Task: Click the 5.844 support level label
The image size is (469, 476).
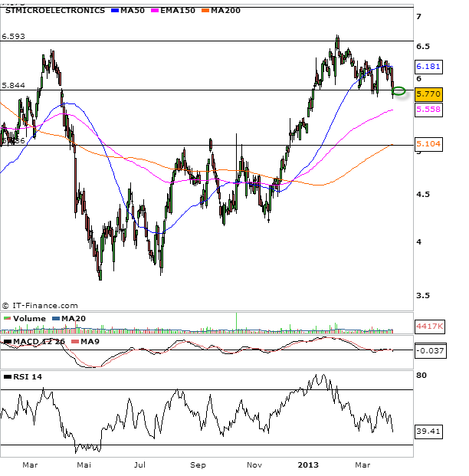Action: click(14, 86)
